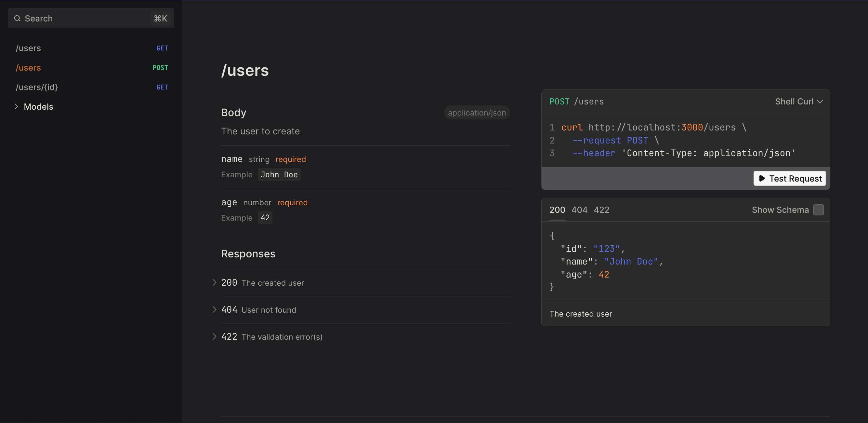
Task: Click the 42 example value for age
Action: click(x=265, y=218)
